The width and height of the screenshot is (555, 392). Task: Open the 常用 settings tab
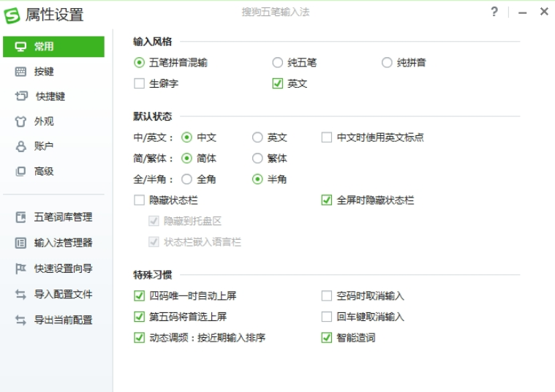(x=54, y=46)
